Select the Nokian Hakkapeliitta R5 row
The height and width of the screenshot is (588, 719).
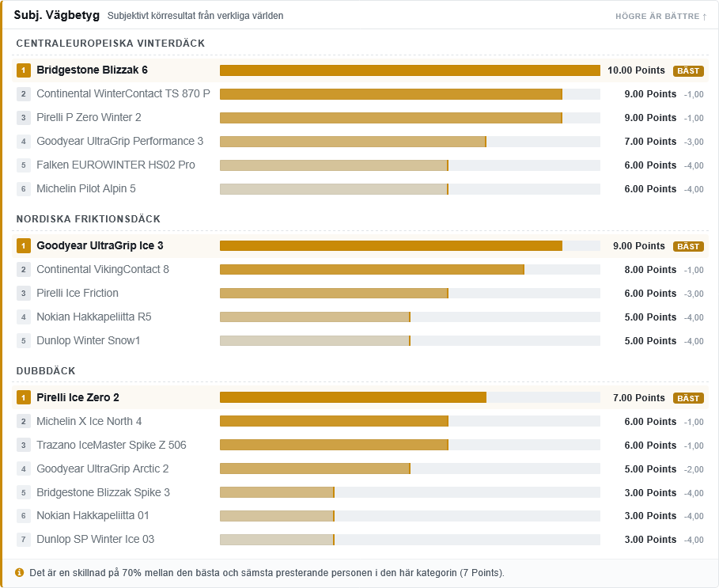(x=360, y=317)
